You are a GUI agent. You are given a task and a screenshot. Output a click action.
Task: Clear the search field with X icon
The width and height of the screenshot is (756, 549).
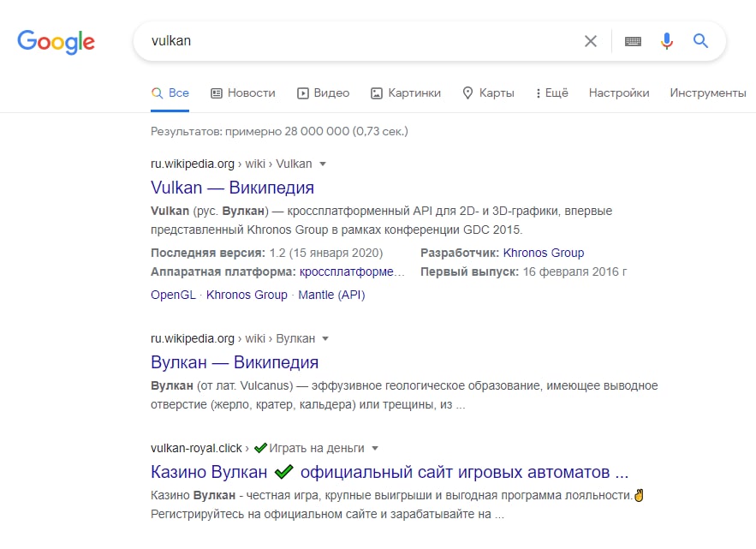(x=591, y=41)
